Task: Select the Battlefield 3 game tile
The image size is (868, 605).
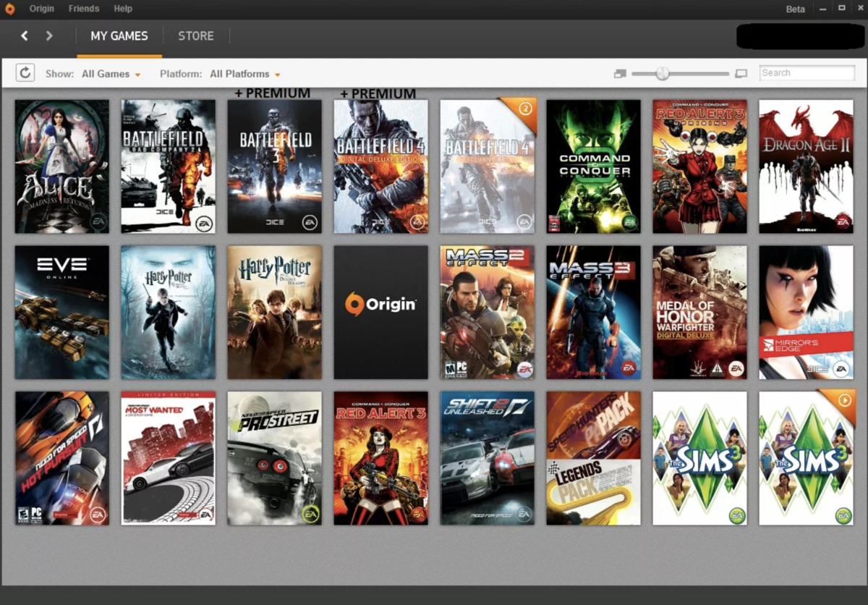Action: tap(275, 166)
